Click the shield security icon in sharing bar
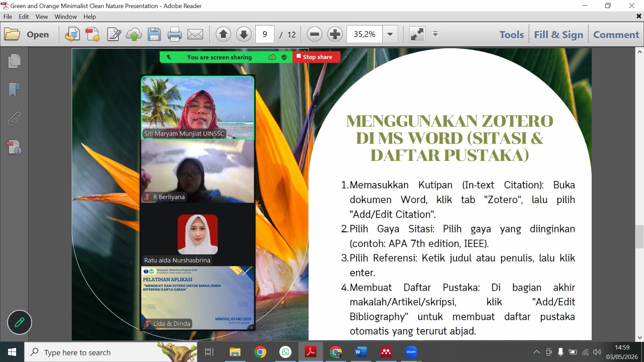The width and height of the screenshot is (644, 362). click(x=284, y=57)
